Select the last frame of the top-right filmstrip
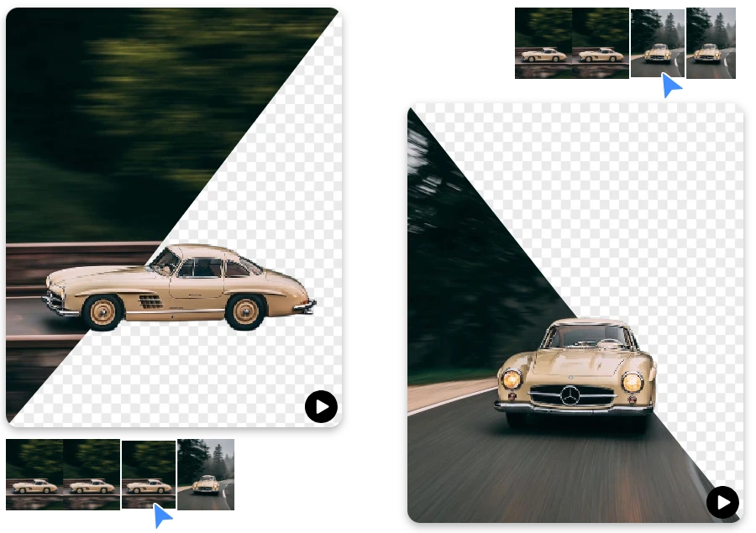This screenshot has width=756, height=533. [712, 43]
